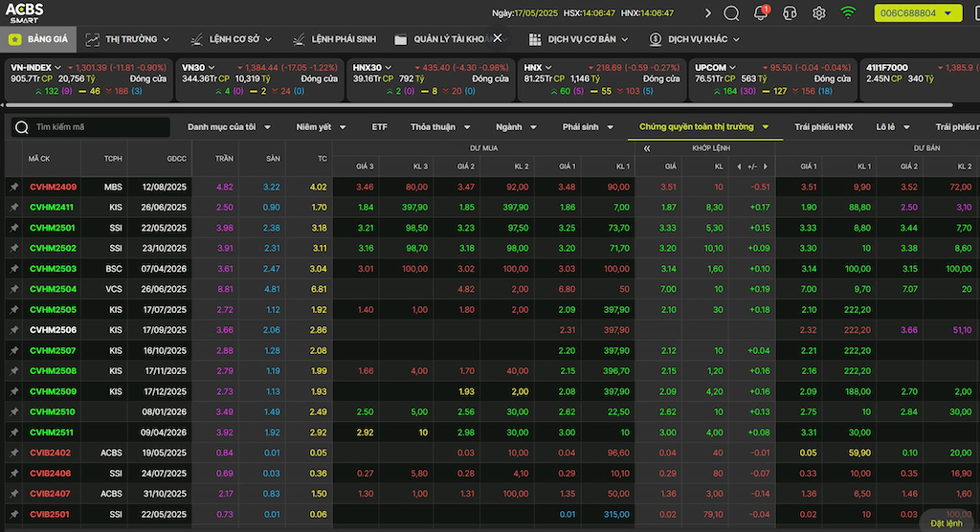Pin the CVHM2511 row
The image size is (980, 532).
pyautogui.click(x=13, y=432)
